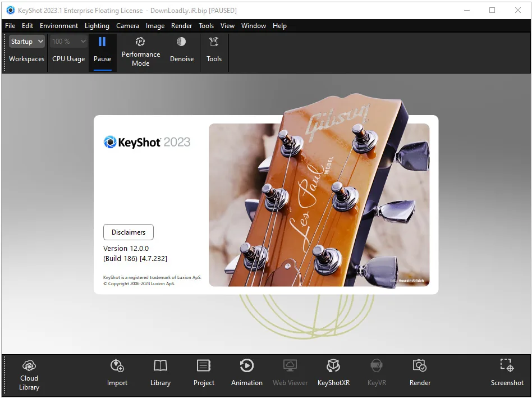Click the KeyShot 2023 splash logo

[147, 142]
